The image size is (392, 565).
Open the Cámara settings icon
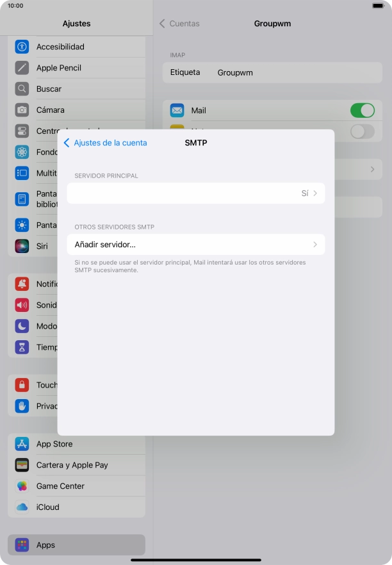(x=22, y=110)
